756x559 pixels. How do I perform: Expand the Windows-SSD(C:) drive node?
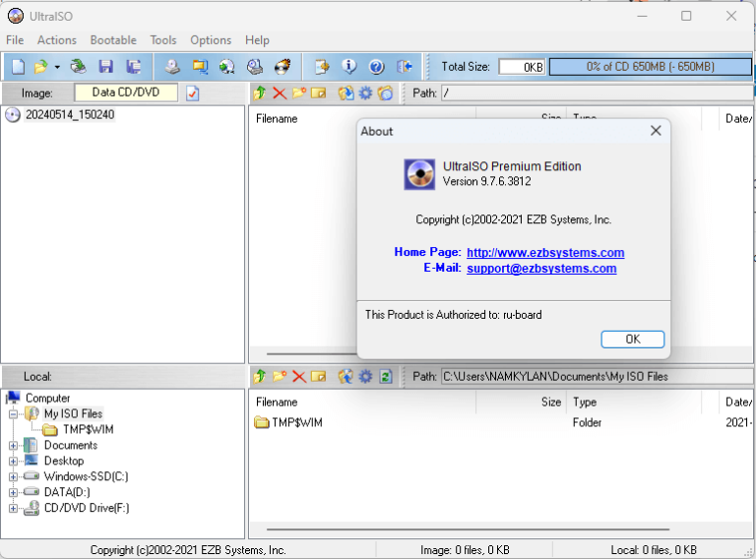tap(14, 476)
